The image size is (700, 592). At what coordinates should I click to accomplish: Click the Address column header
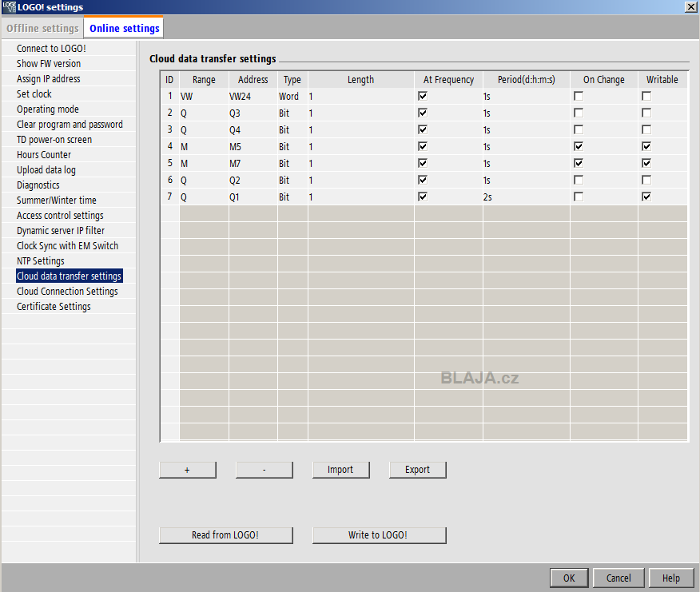(253, 79)
